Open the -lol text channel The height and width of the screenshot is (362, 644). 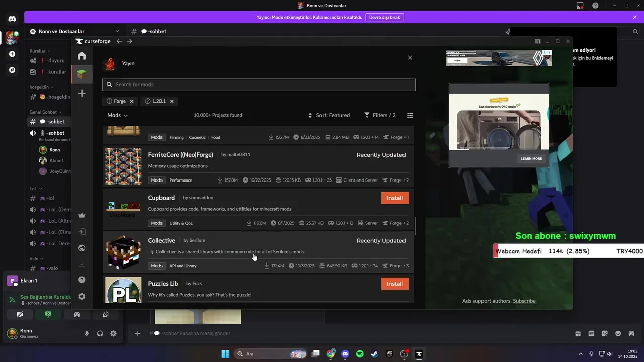click(49, 198)
